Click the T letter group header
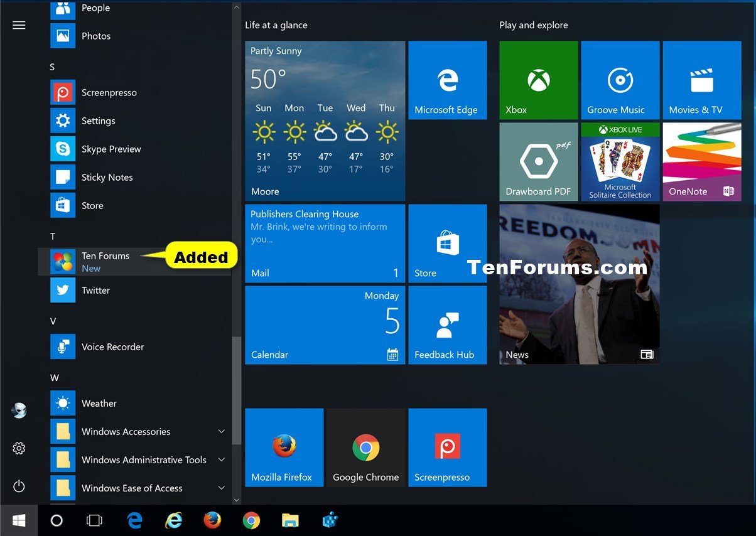The width and height of the screenshot is (756, 536). tap(53, 236)
